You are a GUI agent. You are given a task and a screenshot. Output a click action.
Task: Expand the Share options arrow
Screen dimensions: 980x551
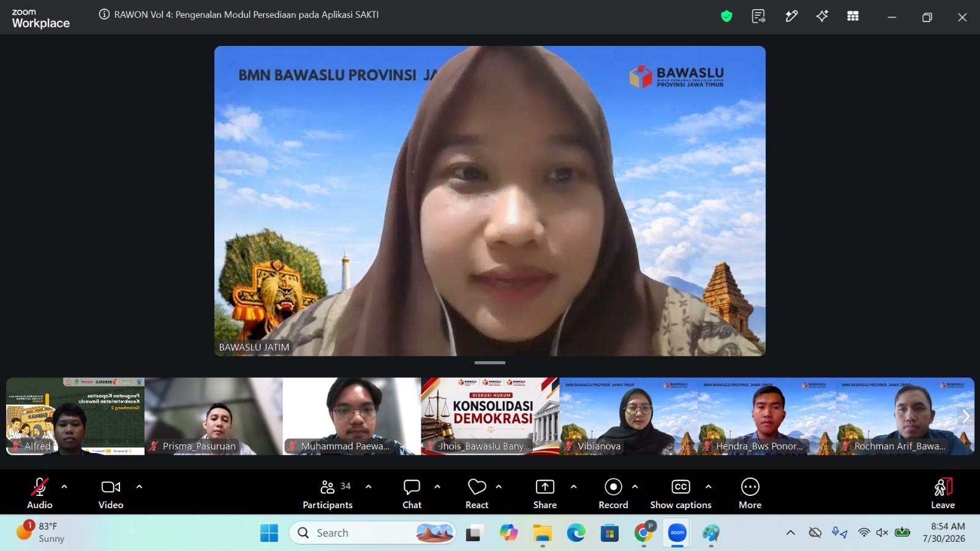pyautogui.click(x=573, y=487)
